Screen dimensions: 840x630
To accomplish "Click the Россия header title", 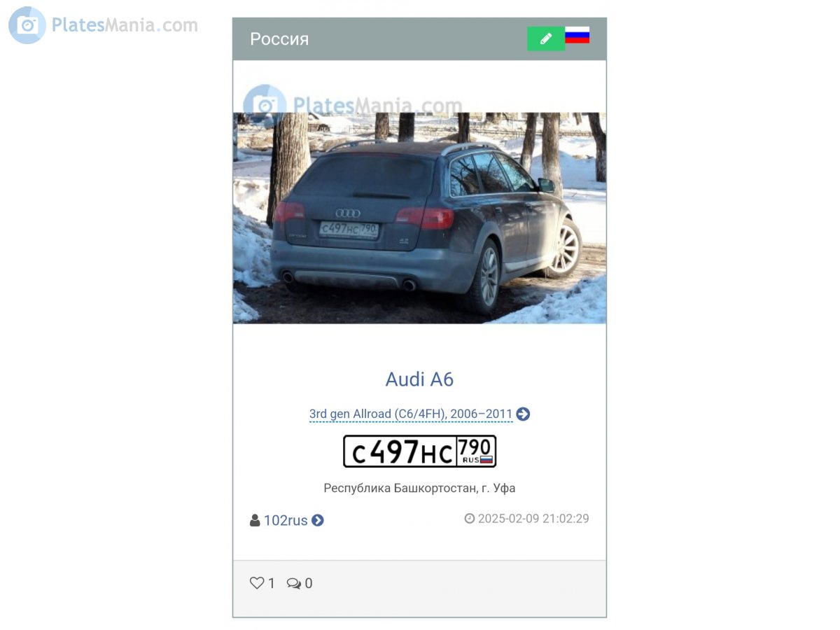I will click(279, 39).
